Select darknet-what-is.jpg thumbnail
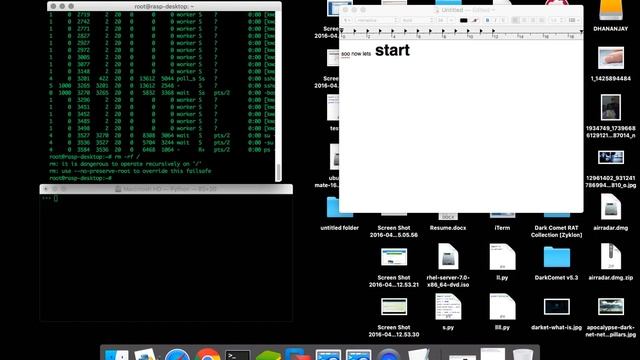The image size is (640, 360). [x=557, y=307]
